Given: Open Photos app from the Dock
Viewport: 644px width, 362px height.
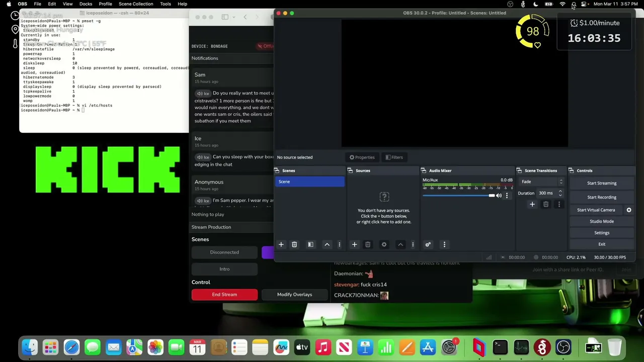Looking at the screenshot, I should [155, 347].
